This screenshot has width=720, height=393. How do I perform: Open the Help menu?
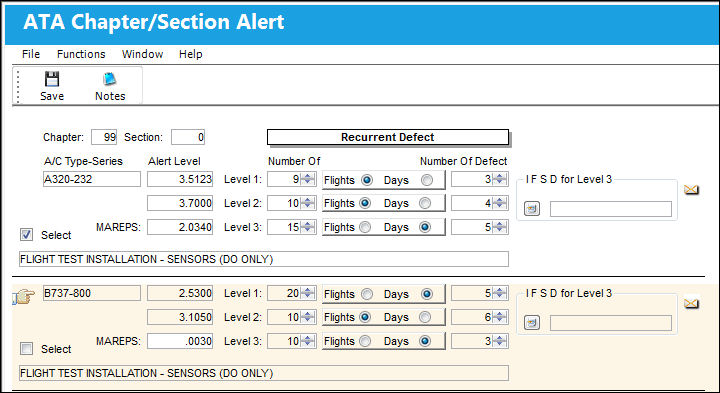coord(191,54)
